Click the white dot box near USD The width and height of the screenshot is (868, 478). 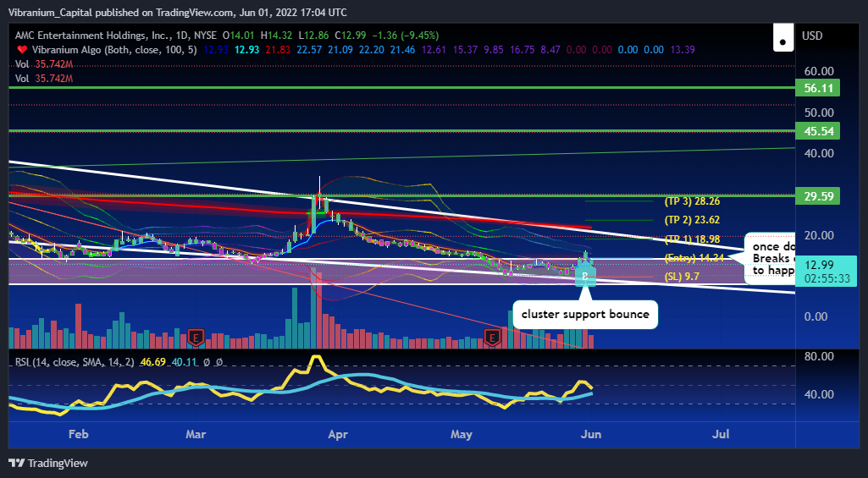[x=783, y=38]
